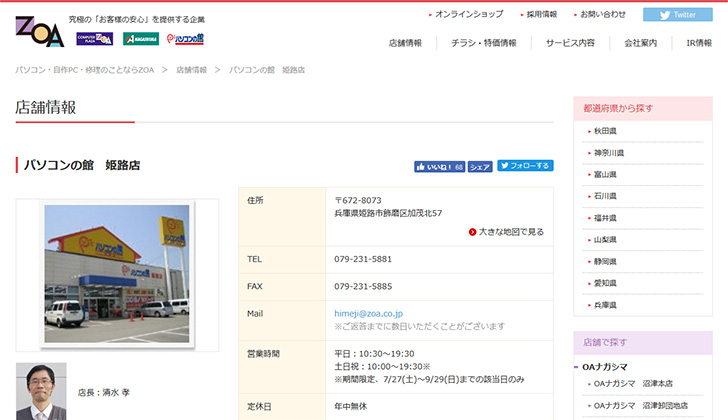
Task: Select 福井県 in prefecture list
Action: pyautogui.click(x=605, y=218)
